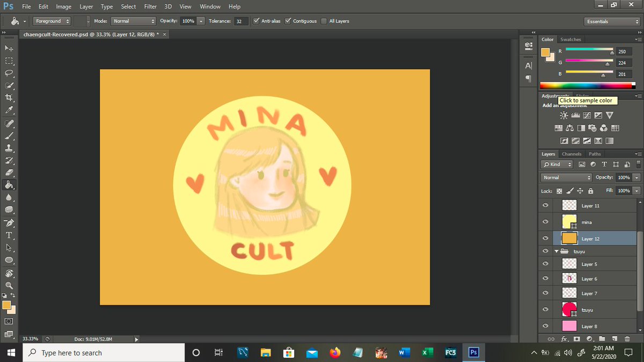
Task: Open the Select menu
Action: 128,6
